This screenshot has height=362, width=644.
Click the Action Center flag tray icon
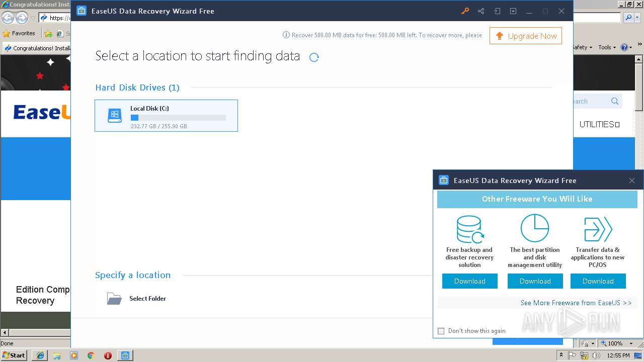coord(573,355)
